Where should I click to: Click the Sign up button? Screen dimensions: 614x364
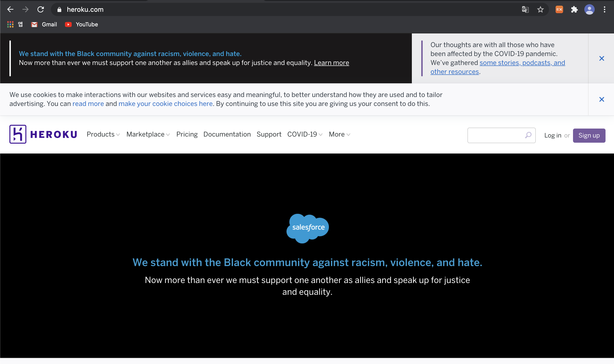[x=589, y=135]
